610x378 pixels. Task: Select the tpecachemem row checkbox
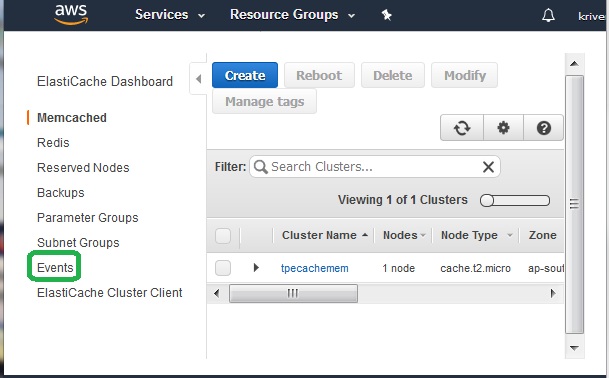tap(223, 268)
